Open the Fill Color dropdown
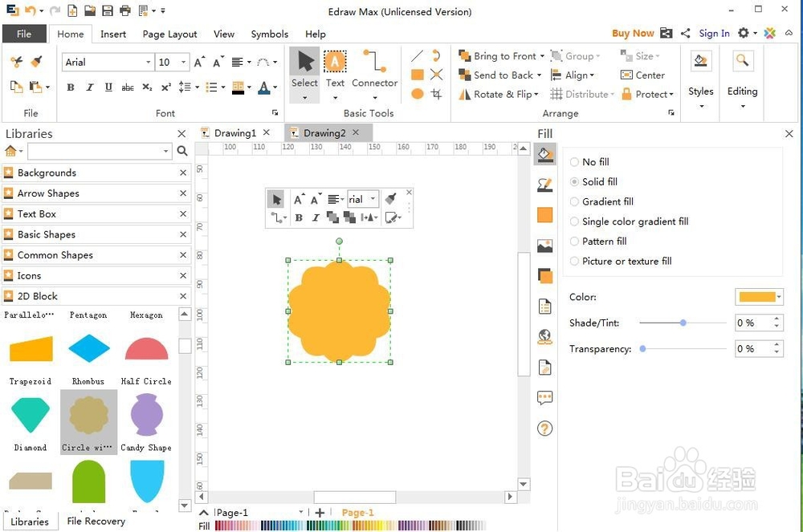 point(779,297)
